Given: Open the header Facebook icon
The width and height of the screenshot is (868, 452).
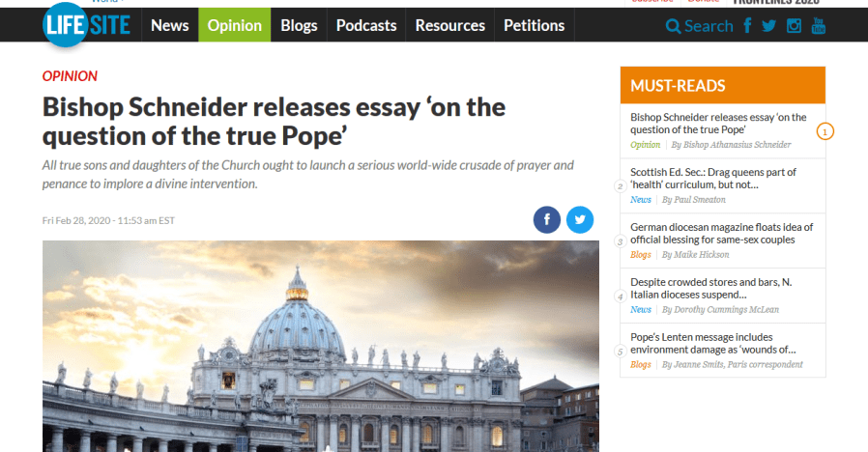Looking at the screenshot, I should [747, 25].
